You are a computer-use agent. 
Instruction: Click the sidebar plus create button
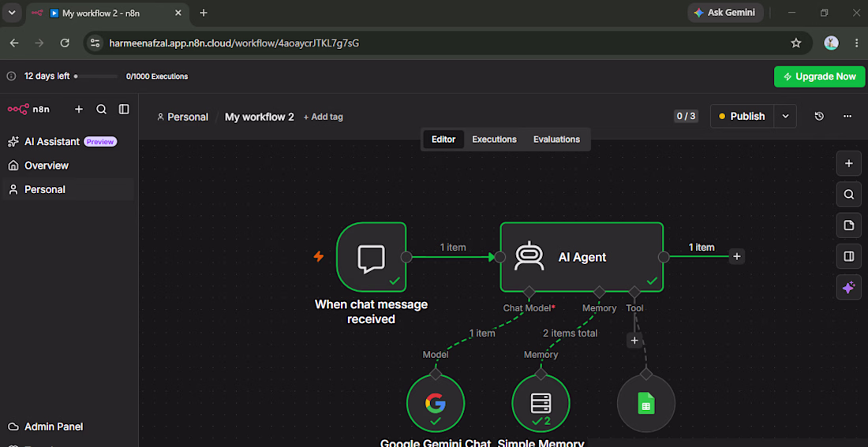79,109
